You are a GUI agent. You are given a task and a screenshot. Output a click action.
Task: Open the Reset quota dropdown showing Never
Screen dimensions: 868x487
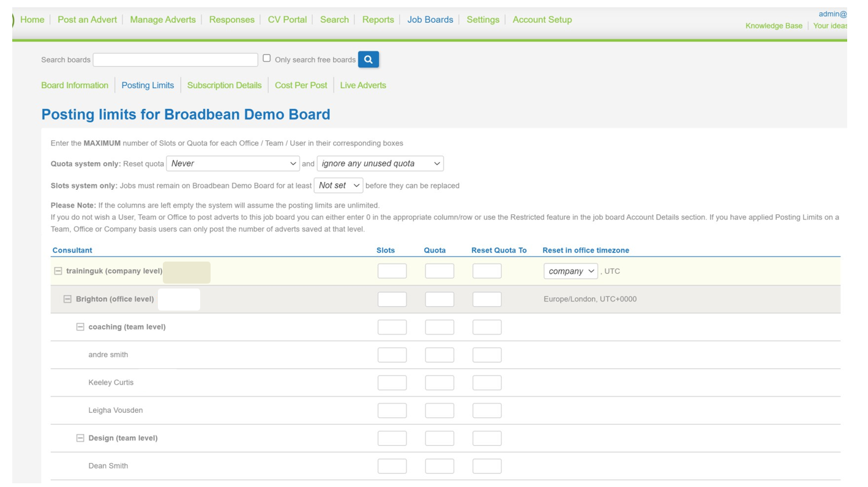(233, 163)
